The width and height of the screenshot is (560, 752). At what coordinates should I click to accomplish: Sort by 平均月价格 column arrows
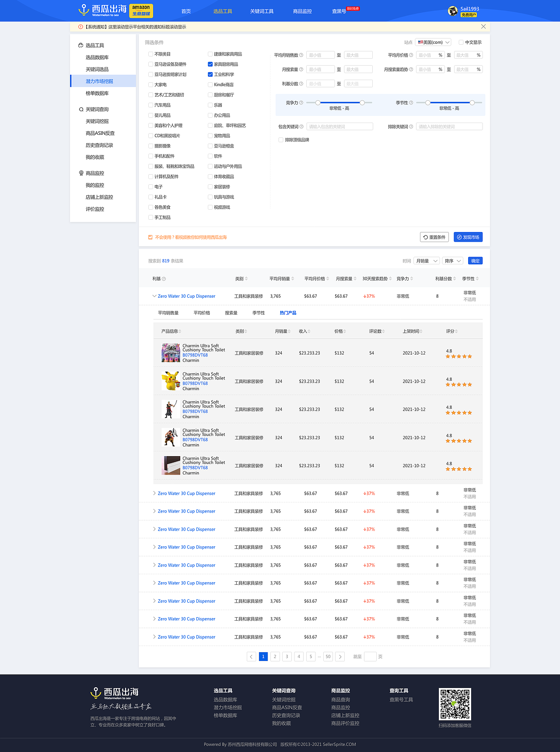coord(328,279)
